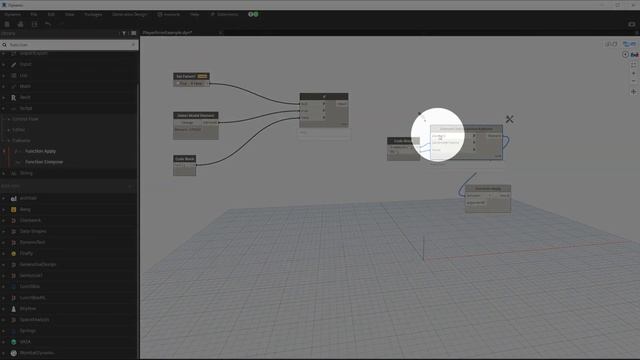Open the File menu

click(34, 14)
